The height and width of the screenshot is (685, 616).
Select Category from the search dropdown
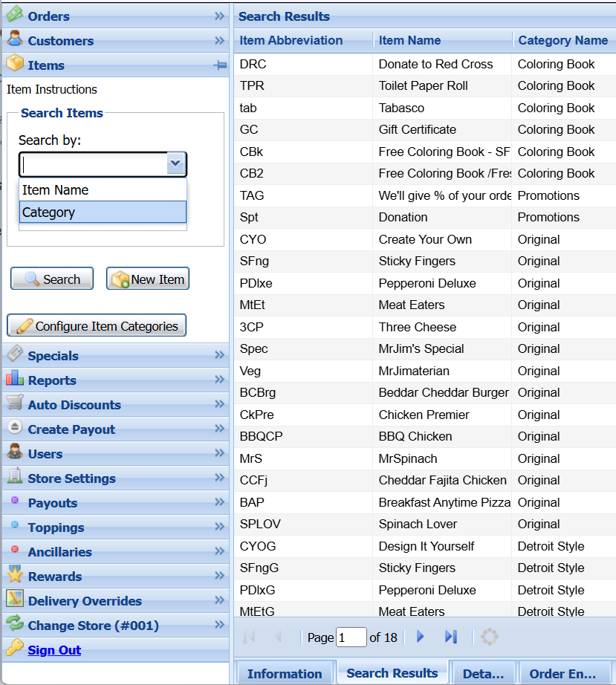(x=103, y=212)
